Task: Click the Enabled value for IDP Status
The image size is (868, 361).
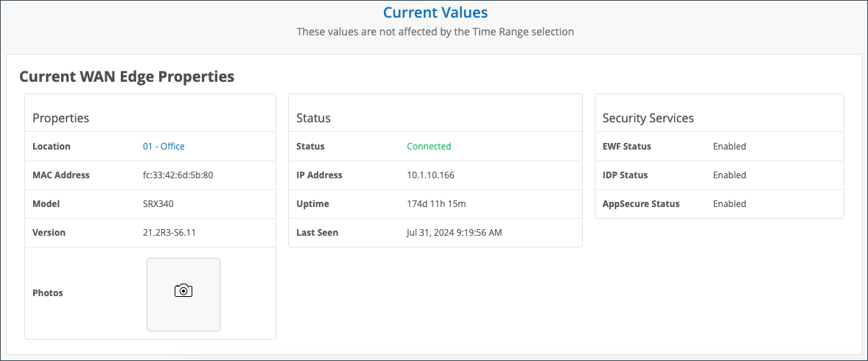Action: [729, 175]
